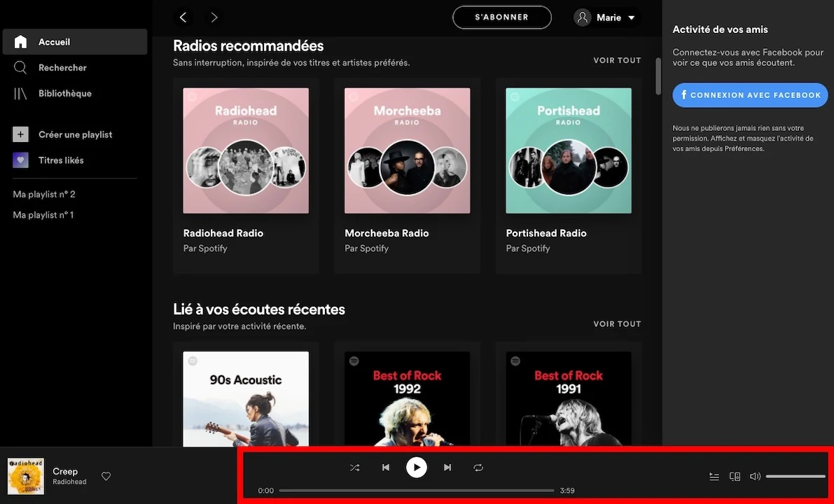This screenshot has height=504, width=834.
Task: Start playback with the play button
Action: pyautogui.click(x=417, y=468)
